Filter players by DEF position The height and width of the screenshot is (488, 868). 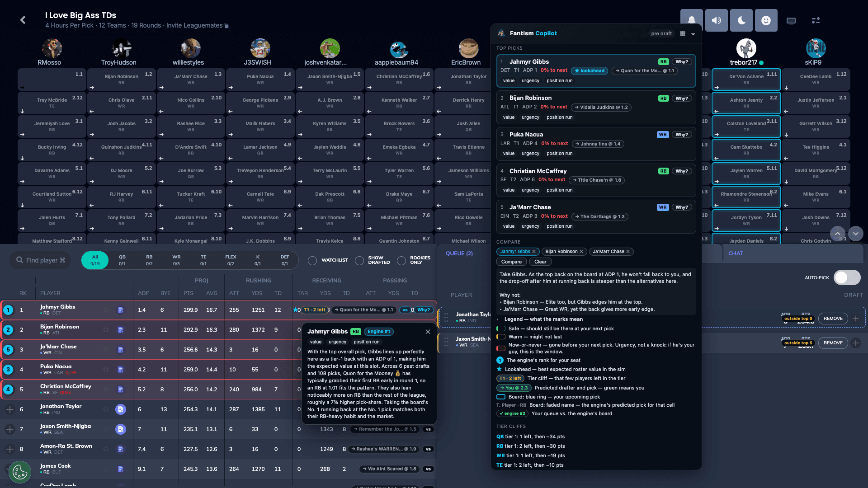285,260
